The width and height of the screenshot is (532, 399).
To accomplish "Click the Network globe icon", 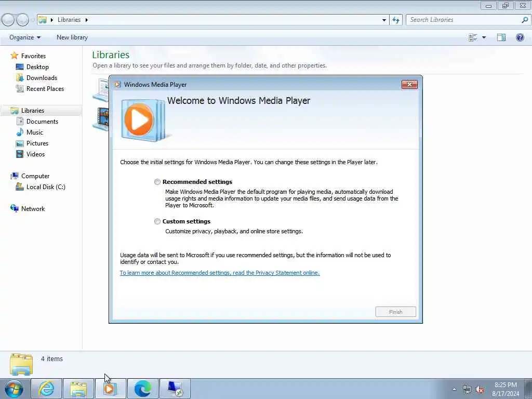I will point(14,208).
